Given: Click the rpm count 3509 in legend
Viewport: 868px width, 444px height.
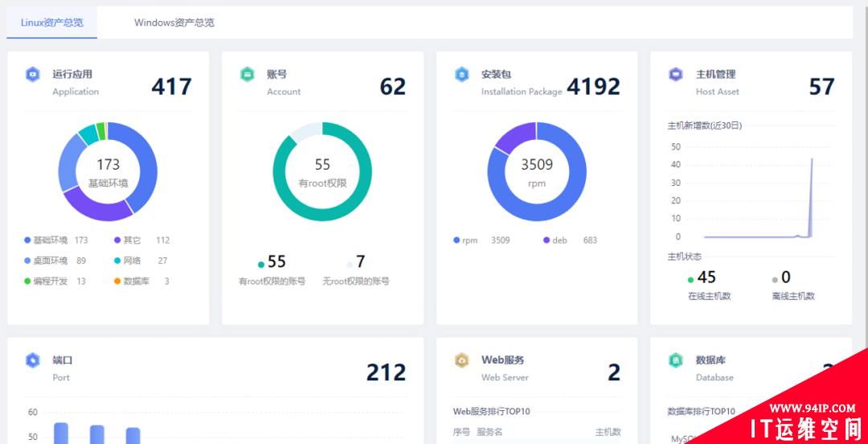Looking at the screenshot, I should (x=501, y=240).
